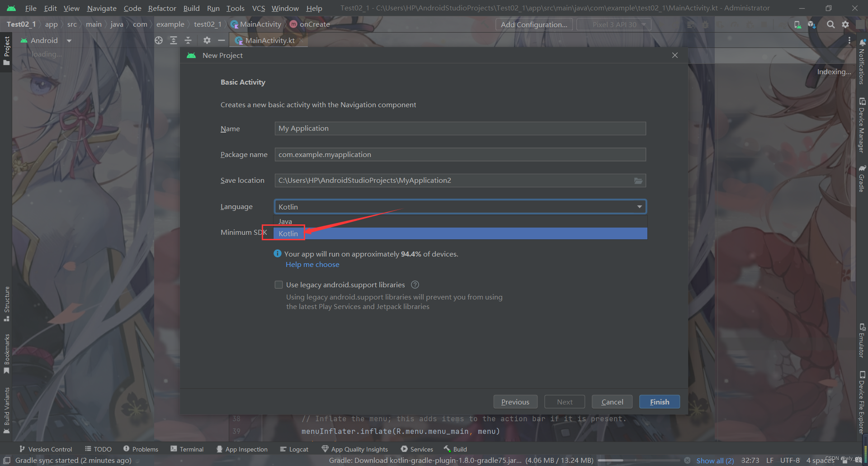
Task: Open Refactor menu
Action: 162,8
